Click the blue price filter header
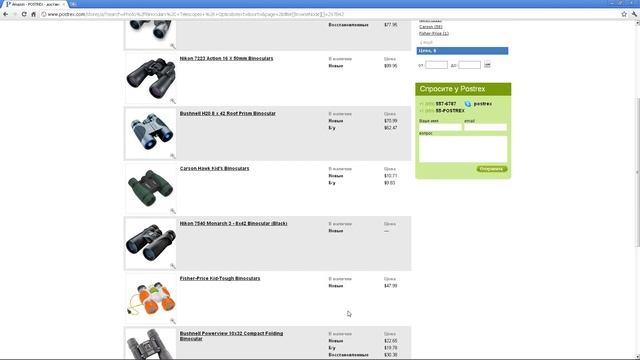Image resolution: width=640 pixels, height=360 pixels. [462, 51]
